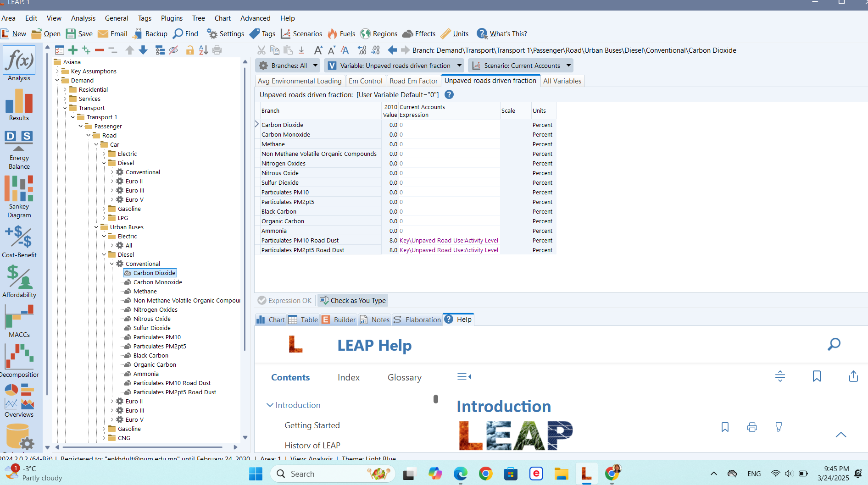Image resolution: width=868 pixels, height=485 pixels.
Task: Click the green add branch icon
Action: (x=72, y=50)
